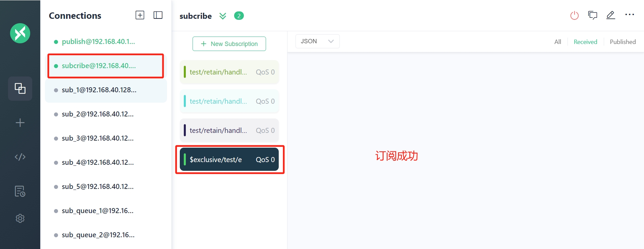The width and height of the screenshot is (644, 249).
Task: Toggle the connections list layout icon
Action: 158,15
